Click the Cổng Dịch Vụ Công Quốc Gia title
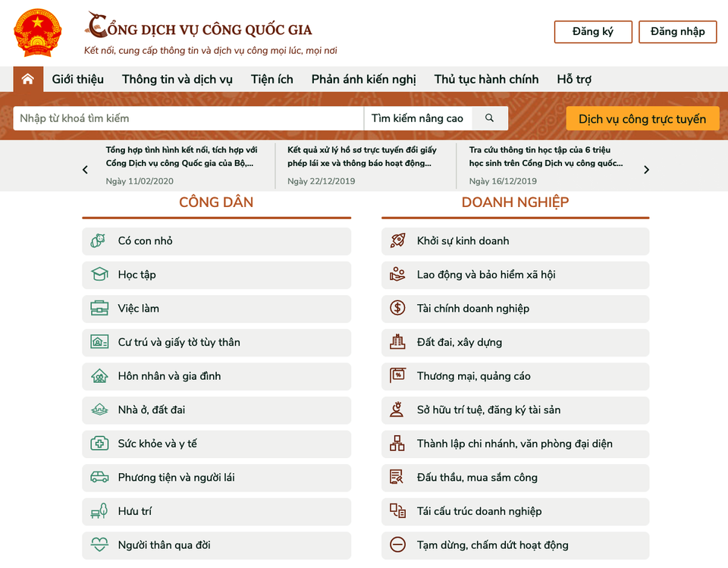 click(199, 27)
